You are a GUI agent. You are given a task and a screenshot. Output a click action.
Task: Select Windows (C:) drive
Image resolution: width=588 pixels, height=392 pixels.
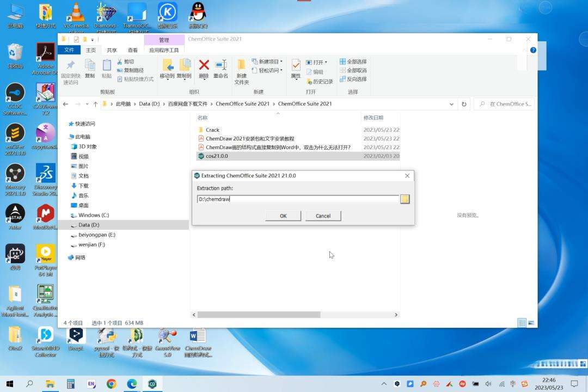click(90, 215)
